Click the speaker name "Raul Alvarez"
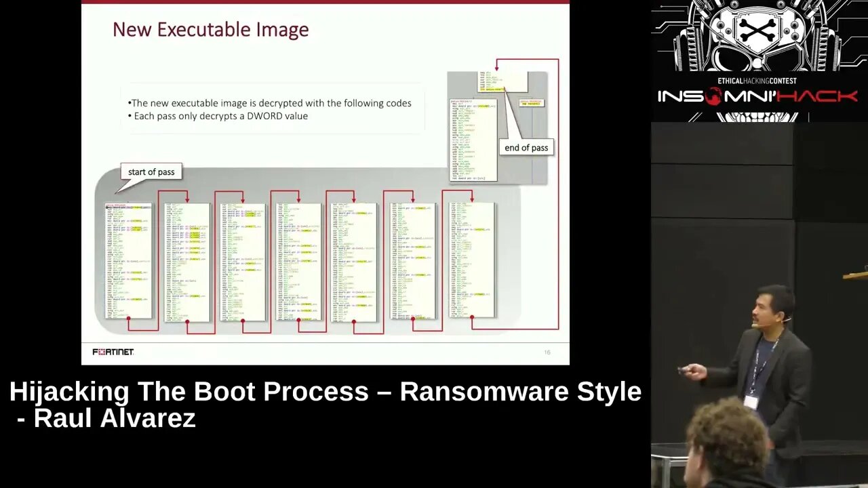The height and width of the screenshot is (488, 868). pyautogui.click(x=115, y=418)
